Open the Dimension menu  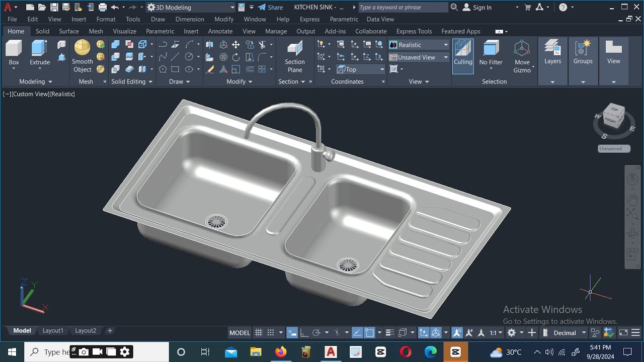coord(190,19)
